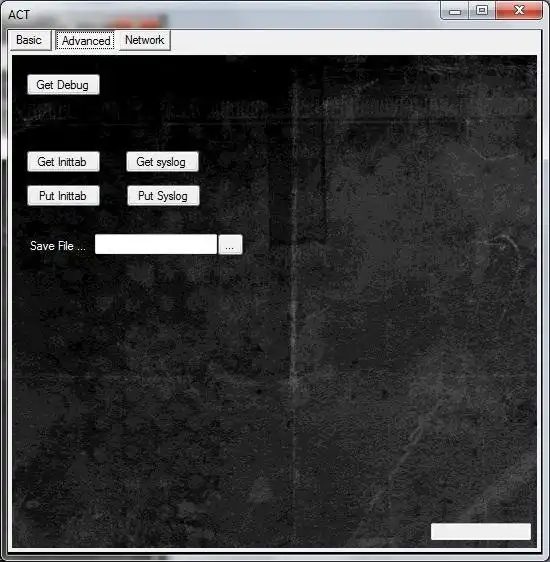Click the ACT window title text
Screen dimensions: 550x562
click(x=19, y=15)
